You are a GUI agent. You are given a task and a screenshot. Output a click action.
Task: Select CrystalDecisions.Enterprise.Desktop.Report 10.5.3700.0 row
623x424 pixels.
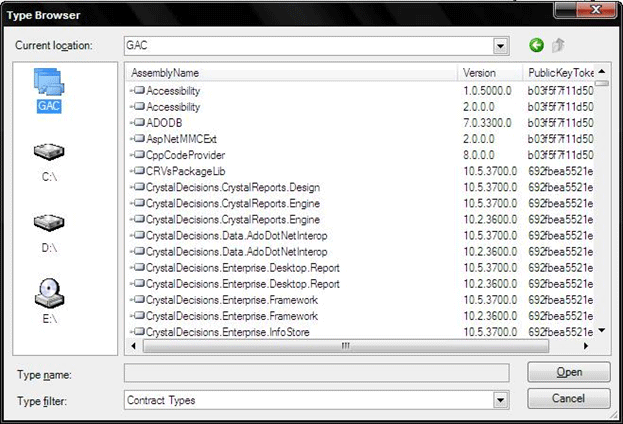[361, 267]
